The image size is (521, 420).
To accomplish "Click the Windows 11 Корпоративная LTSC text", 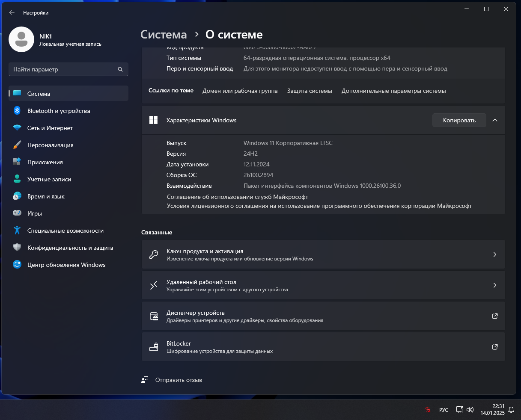I will [x=288, y=143].
